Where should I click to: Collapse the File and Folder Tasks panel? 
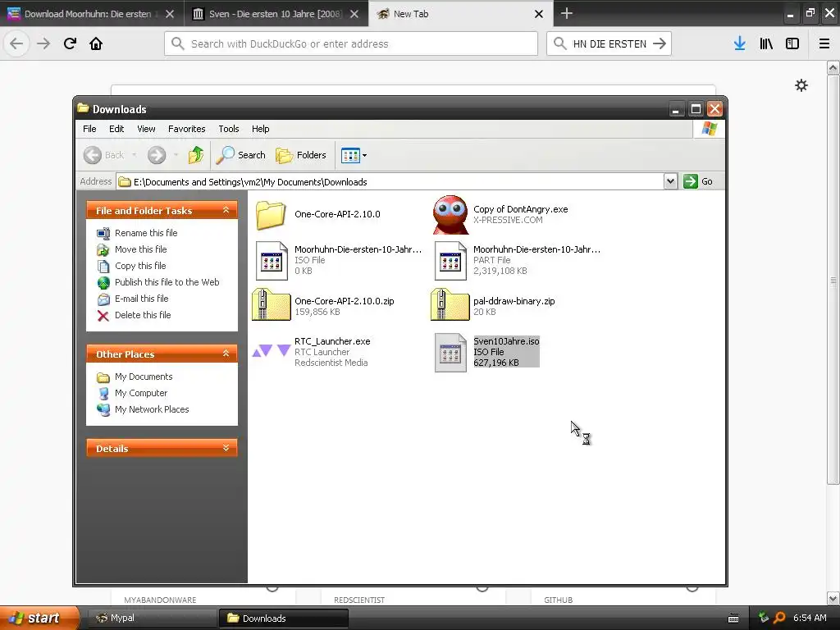[x=226, y=210]
